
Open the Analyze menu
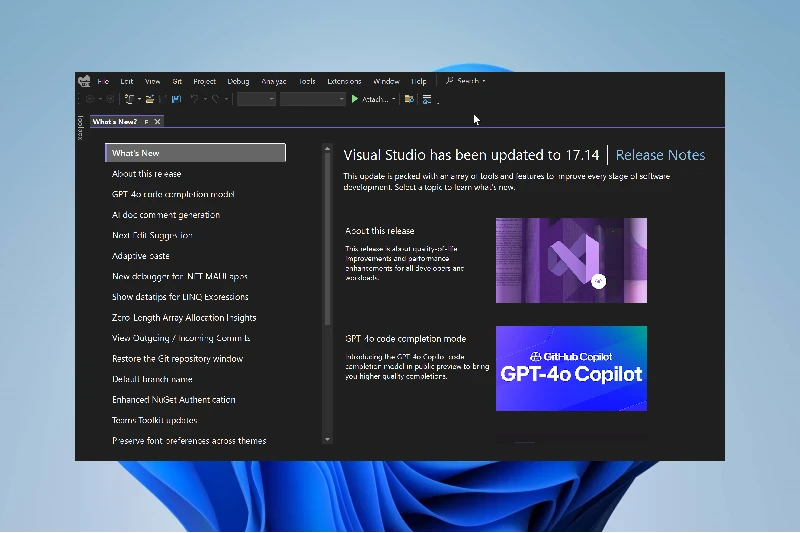274,81
